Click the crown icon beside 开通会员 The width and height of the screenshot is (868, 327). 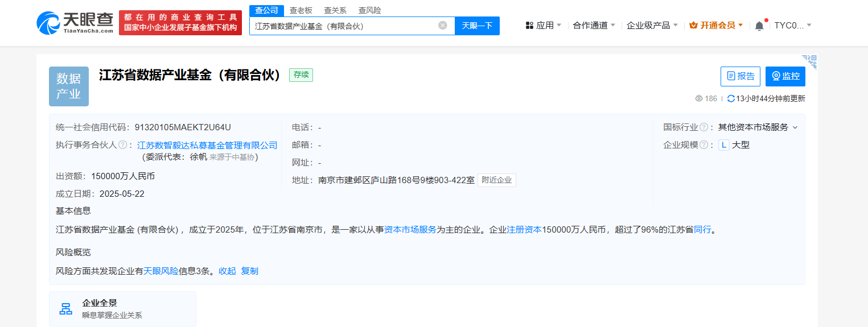693,25
